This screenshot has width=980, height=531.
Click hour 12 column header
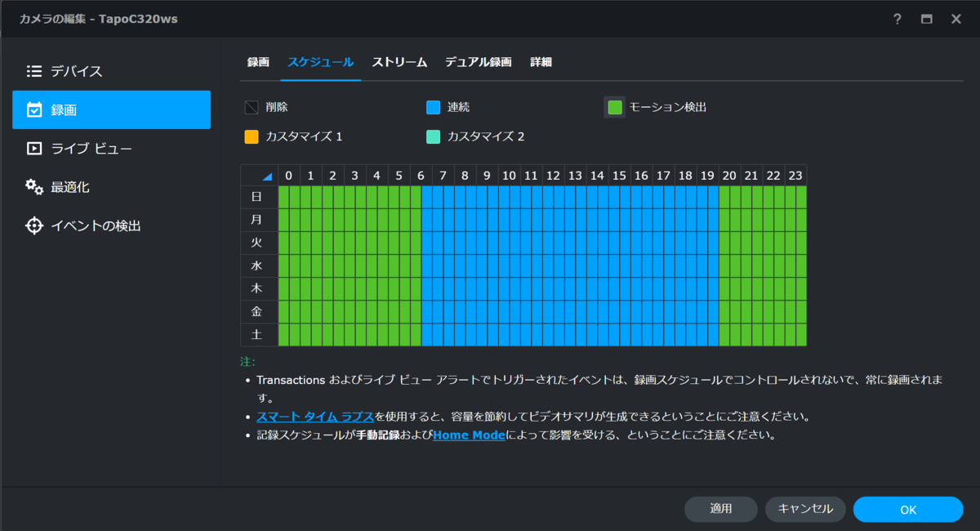point(553,176)
